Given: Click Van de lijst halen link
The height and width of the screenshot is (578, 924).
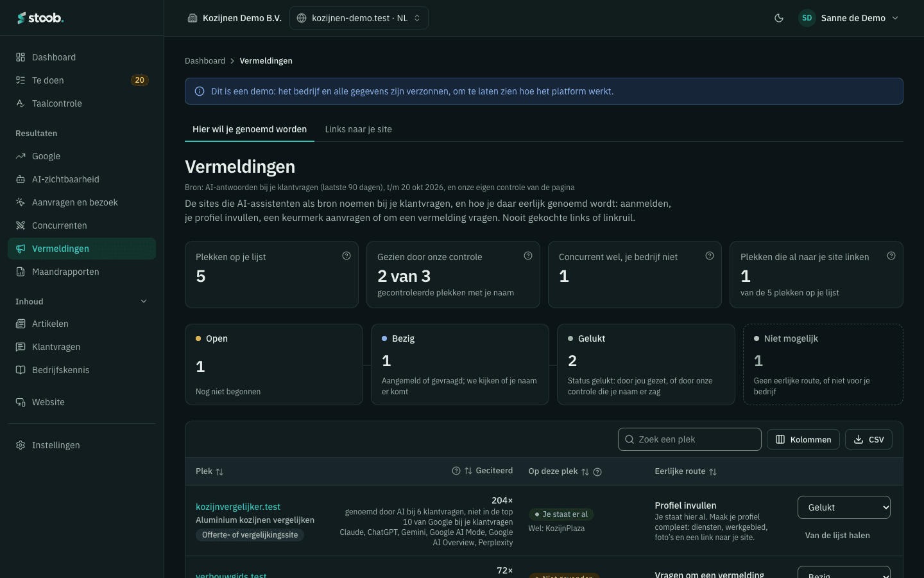Looking at the screenshot, I should click(837, 536).
